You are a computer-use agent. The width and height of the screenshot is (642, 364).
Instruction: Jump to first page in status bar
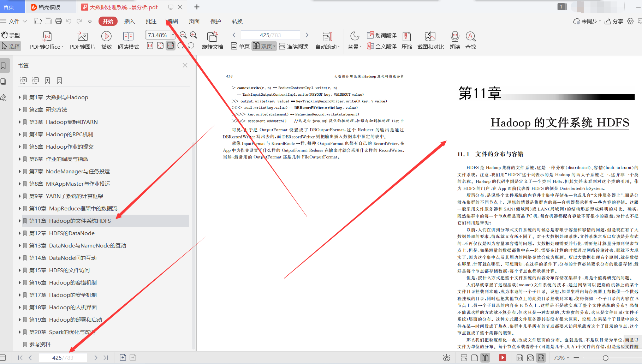coord(20,358)
